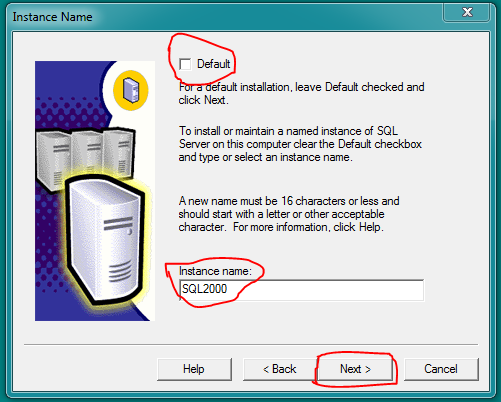
Task: Close the Instance Name dialog
Action: pos(467,12)
